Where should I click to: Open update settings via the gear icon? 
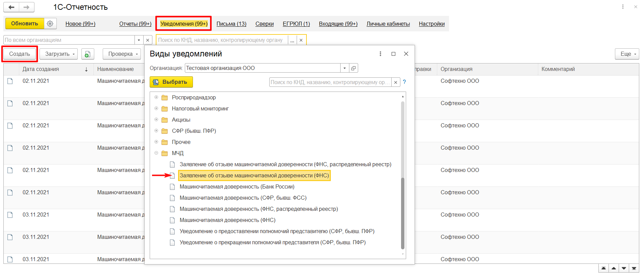pos(50,24)
